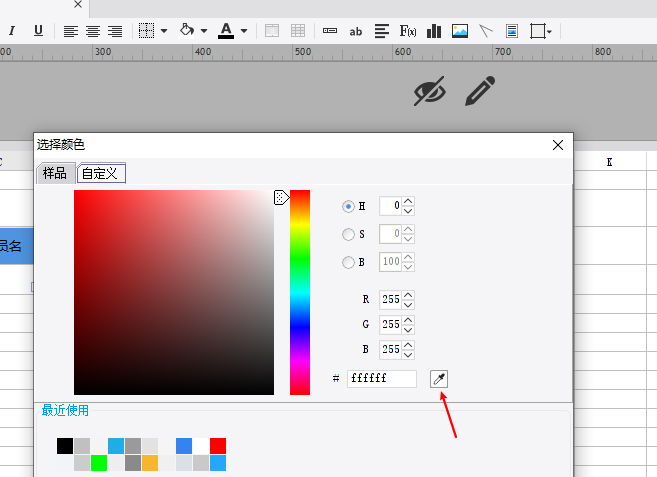Align text right
This screenshot has width=657, height=477.
tap(115, 31)
